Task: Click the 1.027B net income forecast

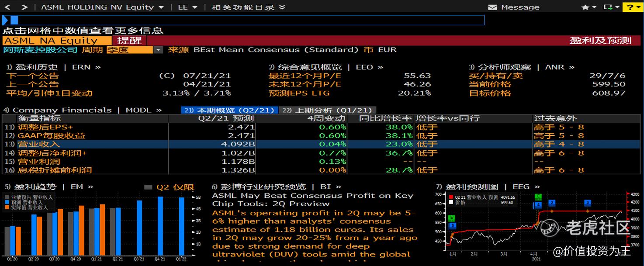Action: [238, 153]
